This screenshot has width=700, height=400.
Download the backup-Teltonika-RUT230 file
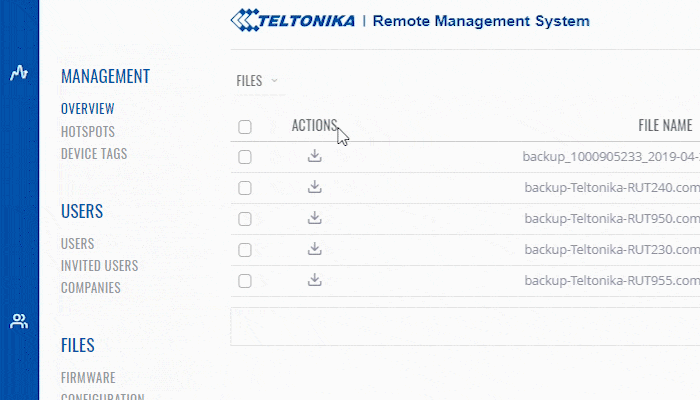point(314,249)
